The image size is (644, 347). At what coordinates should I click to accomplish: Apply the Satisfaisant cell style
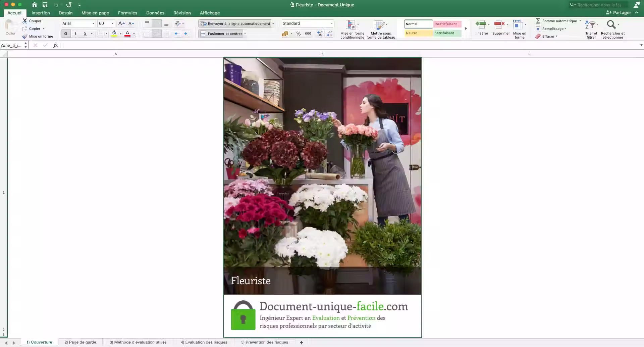447,33
